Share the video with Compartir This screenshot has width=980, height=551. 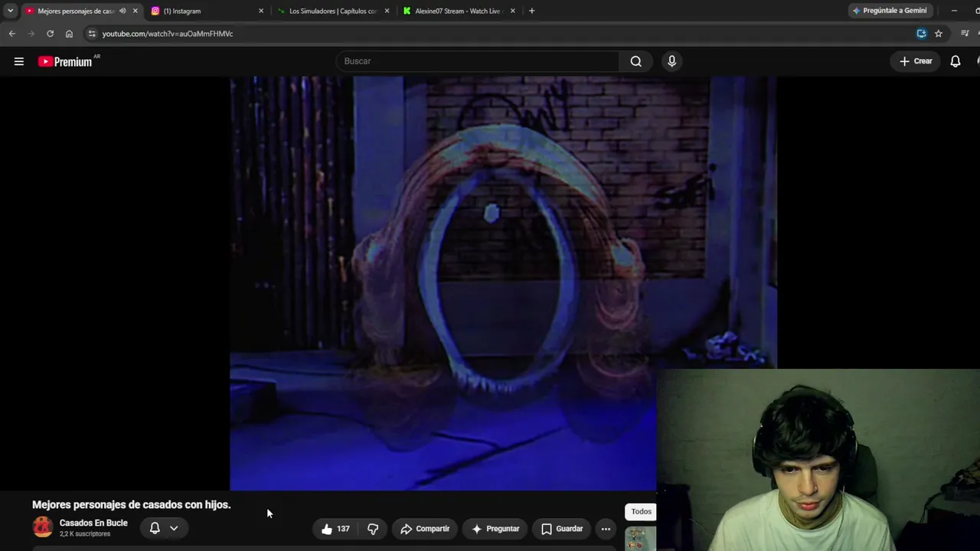pyautogui.click(x=425, y=529)
